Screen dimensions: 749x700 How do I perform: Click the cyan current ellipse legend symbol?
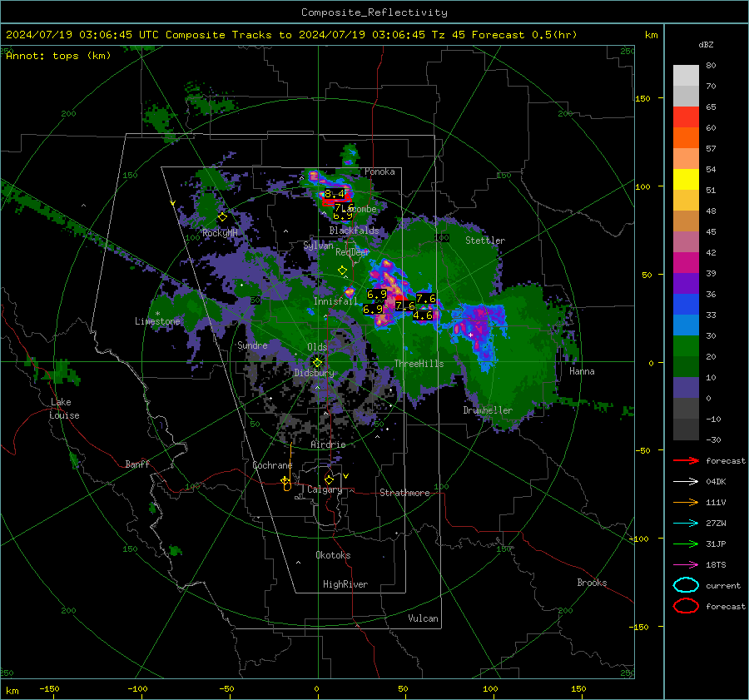[686, 585]
